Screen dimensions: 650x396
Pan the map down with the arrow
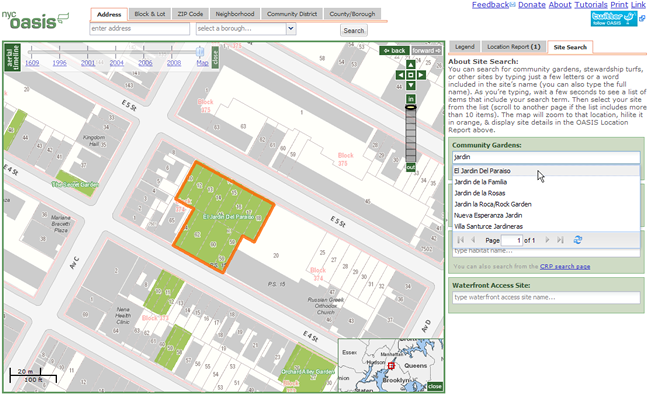[x=410, y=85]
